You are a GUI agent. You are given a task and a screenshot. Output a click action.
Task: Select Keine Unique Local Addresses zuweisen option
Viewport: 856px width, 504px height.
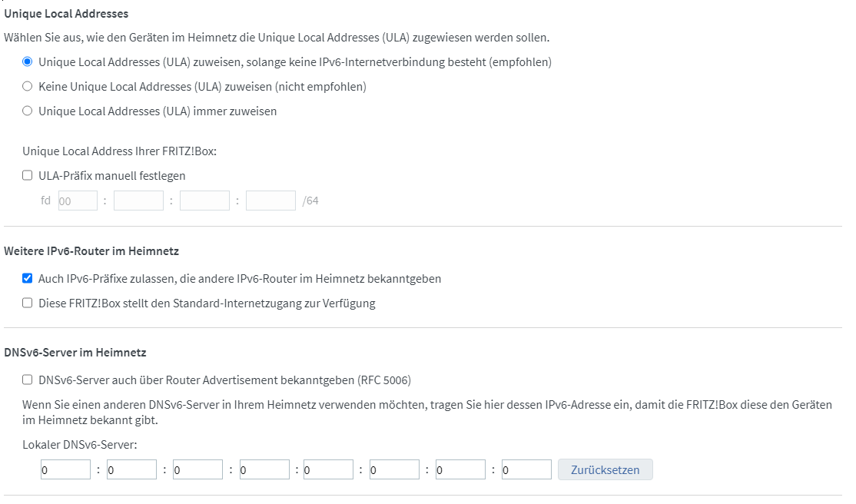click(28, 86)
